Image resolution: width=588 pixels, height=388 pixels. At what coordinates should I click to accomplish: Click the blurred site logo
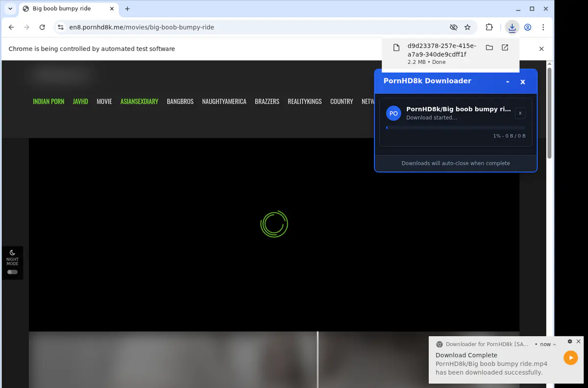(x=61, y=76)
